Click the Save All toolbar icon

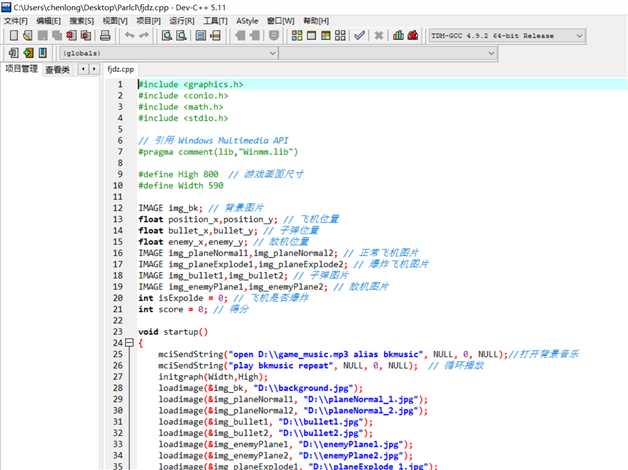tap(57, 36)
